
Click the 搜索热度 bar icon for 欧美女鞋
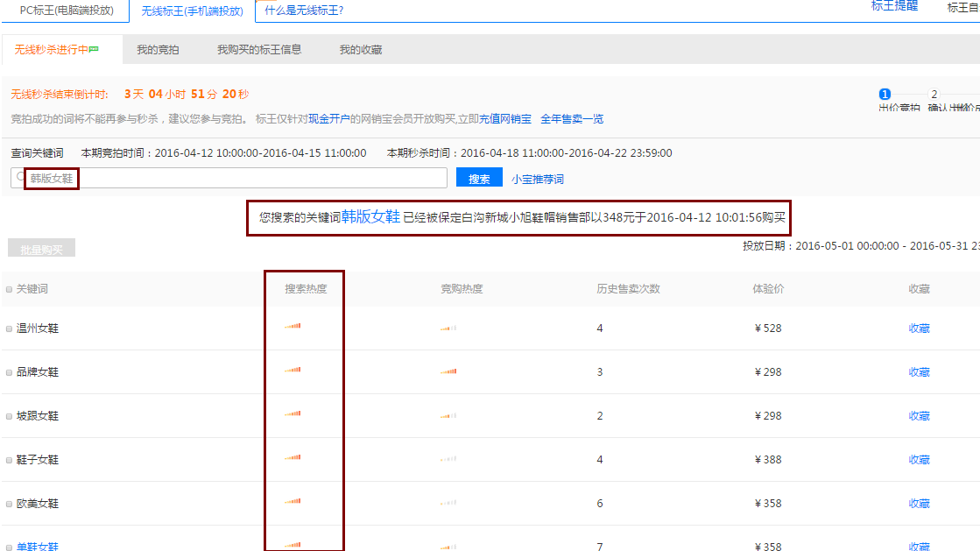293,503
